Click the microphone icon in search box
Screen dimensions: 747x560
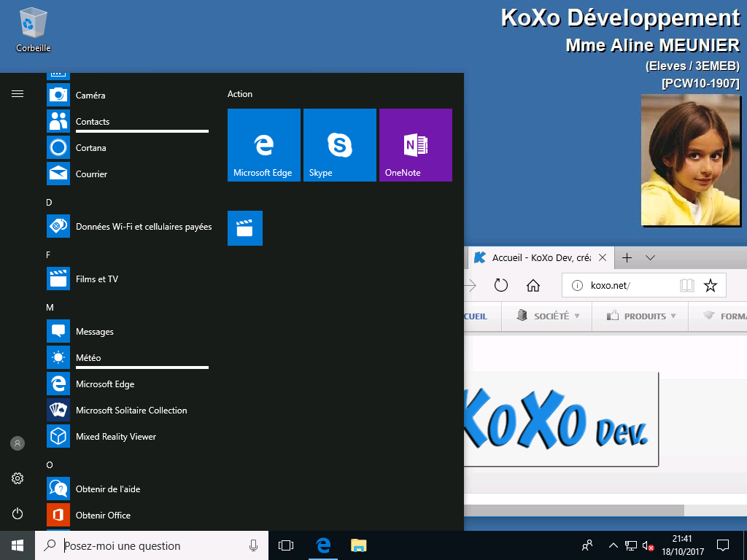click(x=253, y=545)
